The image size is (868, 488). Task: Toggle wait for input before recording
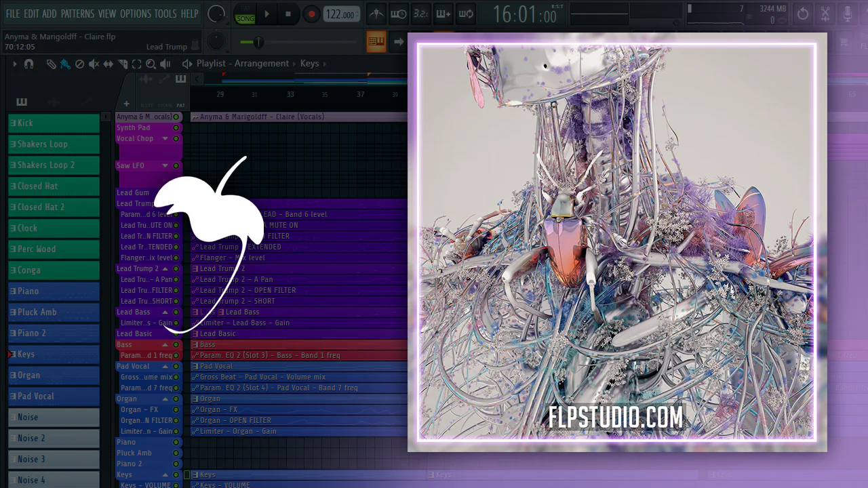(398, 14)
